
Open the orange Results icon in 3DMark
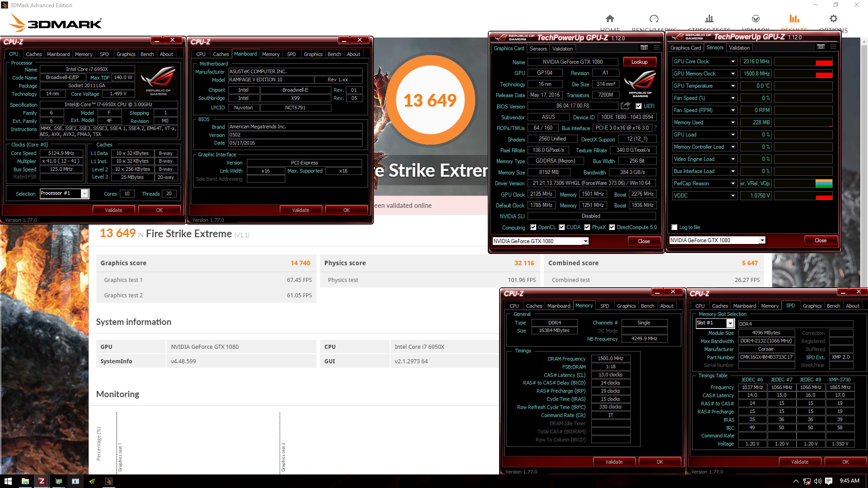pos(794,19)
